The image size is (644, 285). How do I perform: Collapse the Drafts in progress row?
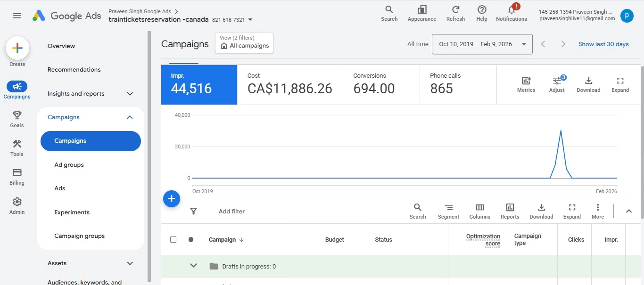click(193, 266)
